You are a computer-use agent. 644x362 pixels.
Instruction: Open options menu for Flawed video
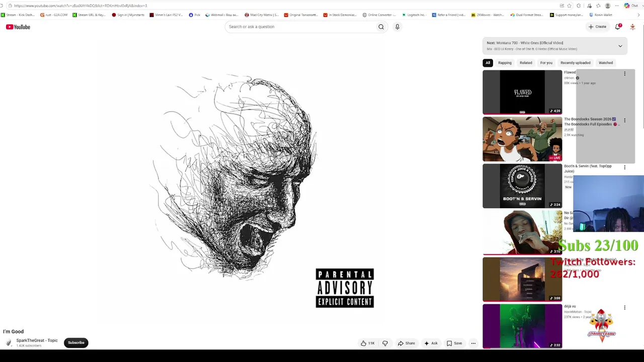[x=624, y=73]
